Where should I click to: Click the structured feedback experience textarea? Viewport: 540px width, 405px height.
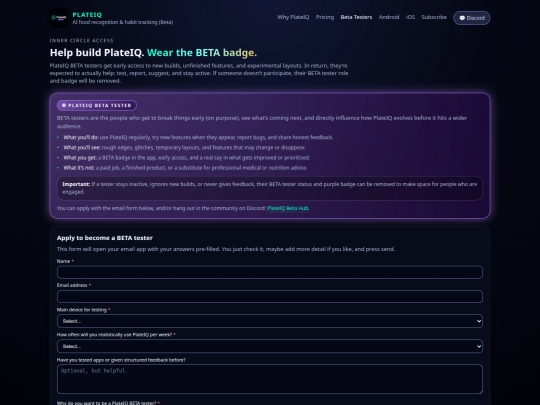(270, 379)
